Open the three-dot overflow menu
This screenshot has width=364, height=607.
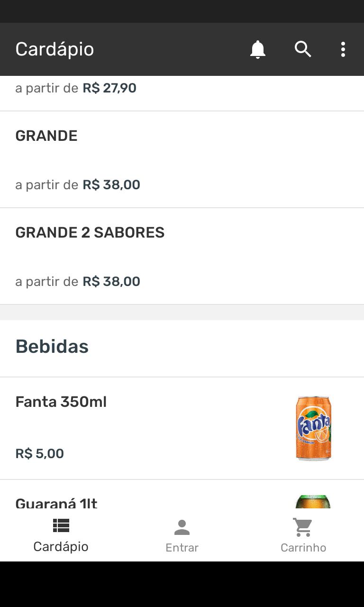(343, 49)
